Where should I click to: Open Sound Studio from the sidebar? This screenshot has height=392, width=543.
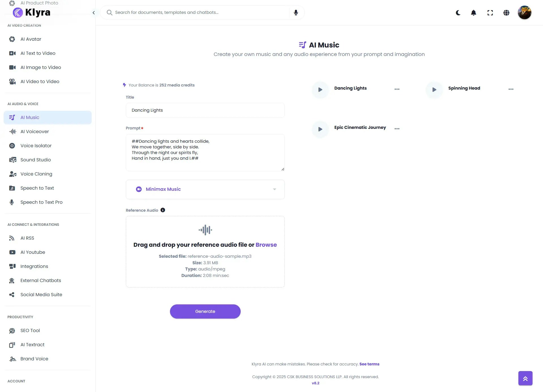pos(35,160)
